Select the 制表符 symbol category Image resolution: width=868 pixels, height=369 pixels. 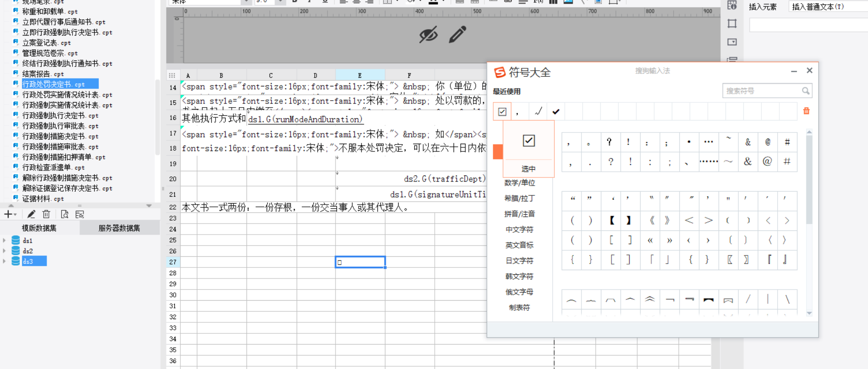tap(520, 308)
